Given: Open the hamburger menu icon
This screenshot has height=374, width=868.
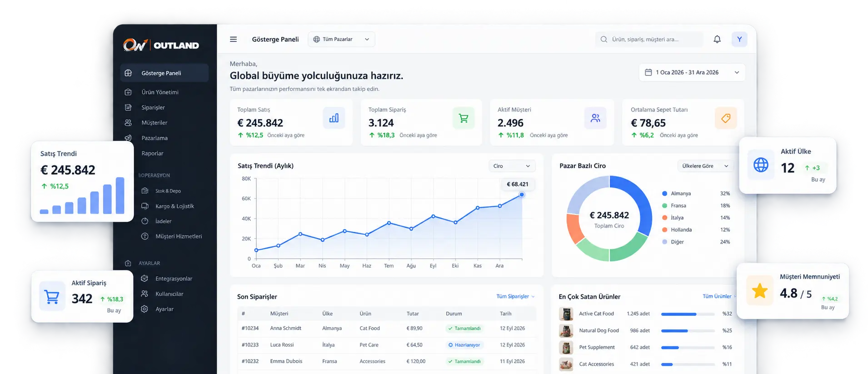Looking at the screenshot, I should tap(233, 39).
